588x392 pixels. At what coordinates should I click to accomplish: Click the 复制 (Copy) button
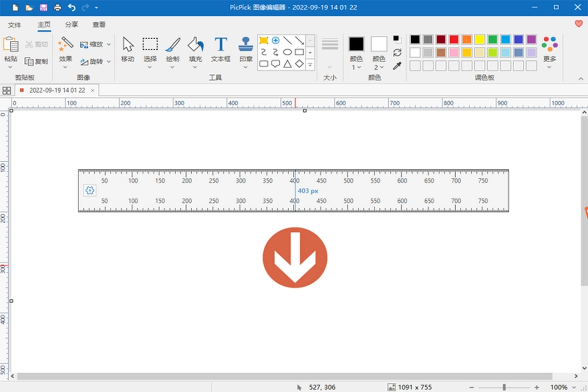[36, 61]
